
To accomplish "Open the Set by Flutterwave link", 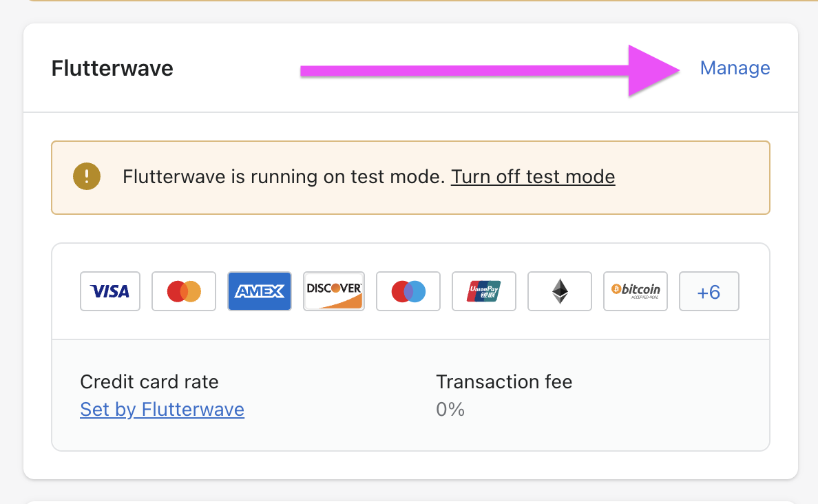I will [162, 410].
